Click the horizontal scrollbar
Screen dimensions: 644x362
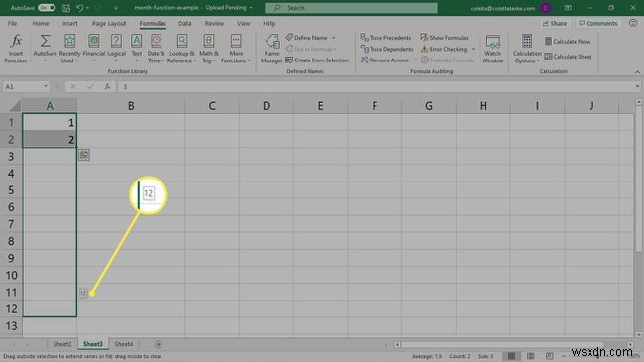tap(502, 345)
